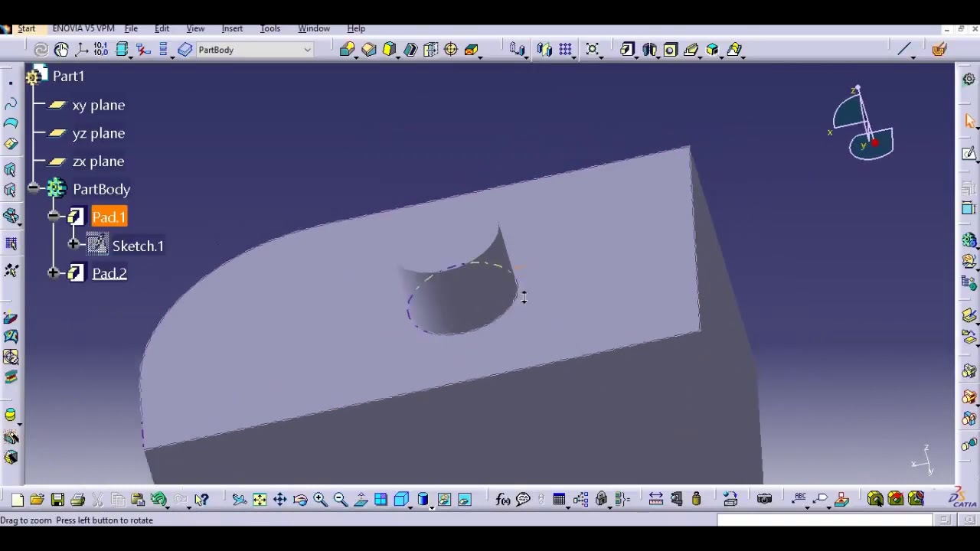Click the What's This help icon
This screenshot has height=551, width=980.
[x=201, y=500]
